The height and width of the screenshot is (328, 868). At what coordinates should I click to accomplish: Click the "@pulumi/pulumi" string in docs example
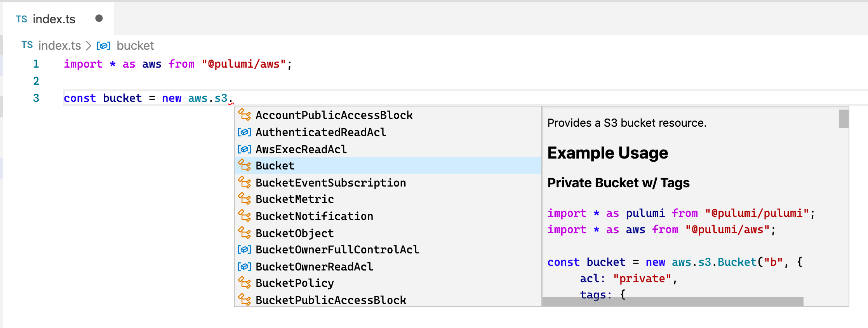point(757,213)
